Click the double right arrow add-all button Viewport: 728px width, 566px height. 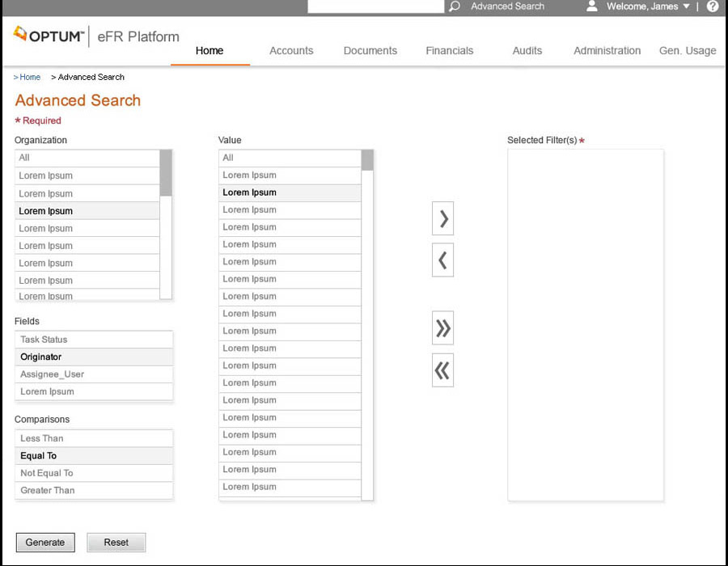coord(442,328)
